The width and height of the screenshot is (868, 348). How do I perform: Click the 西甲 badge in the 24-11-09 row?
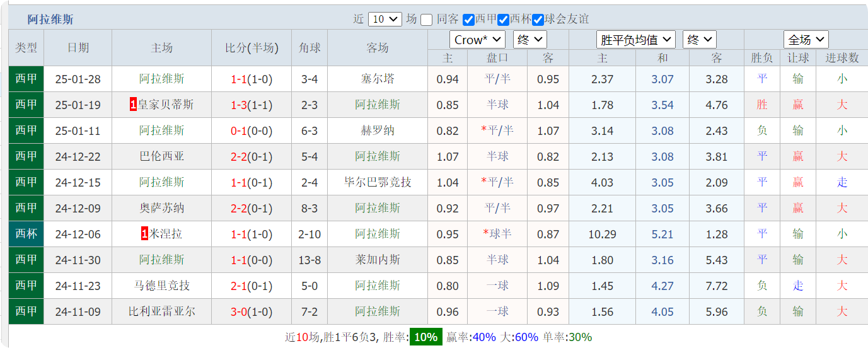[x=26, y=311]
